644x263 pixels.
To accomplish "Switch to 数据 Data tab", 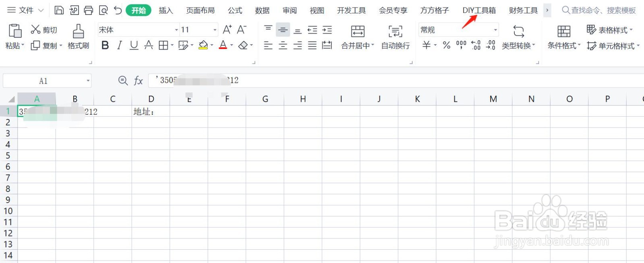I will click(262, 10).
